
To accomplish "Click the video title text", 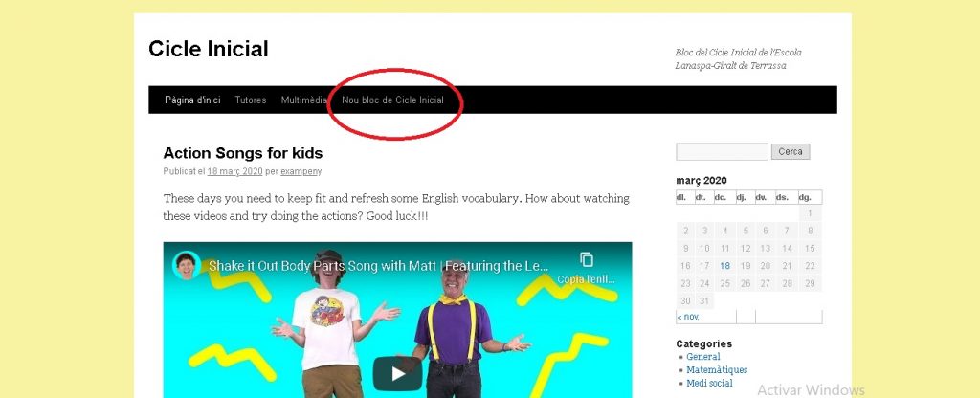I will [x=379, y=266].
